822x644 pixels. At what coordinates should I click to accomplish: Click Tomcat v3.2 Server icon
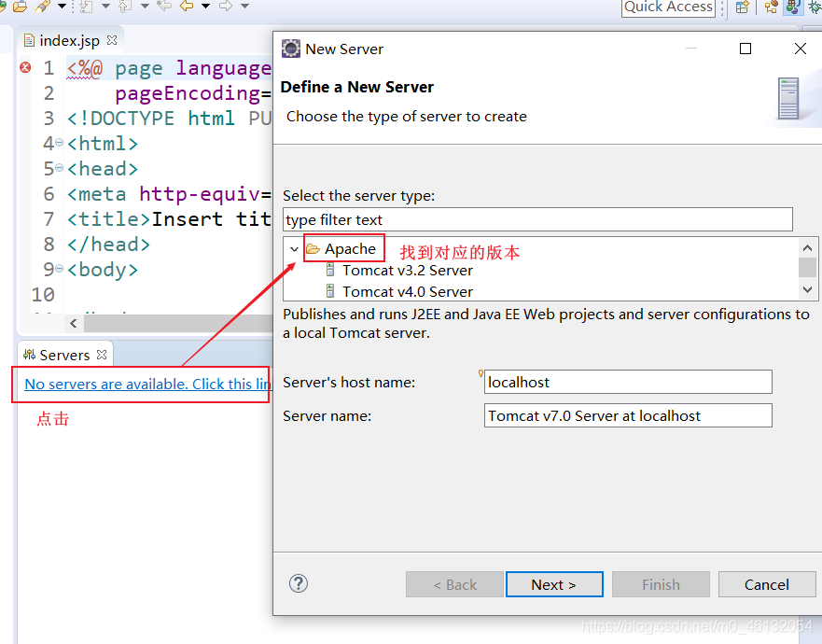coord(330,270)
